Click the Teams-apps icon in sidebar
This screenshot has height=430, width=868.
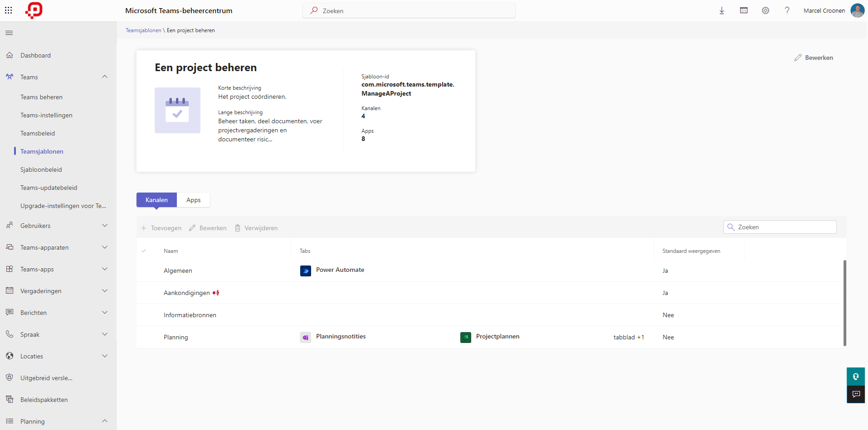coord(10,269)
